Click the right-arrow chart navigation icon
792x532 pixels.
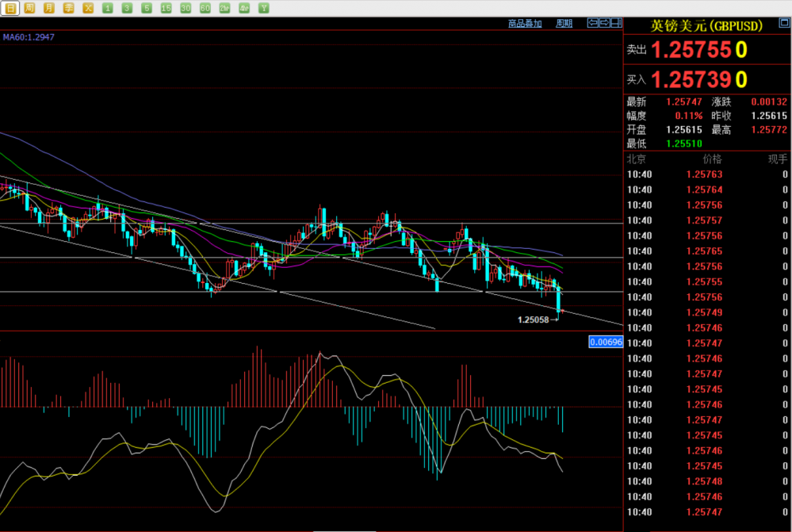[x=605, y=23]
